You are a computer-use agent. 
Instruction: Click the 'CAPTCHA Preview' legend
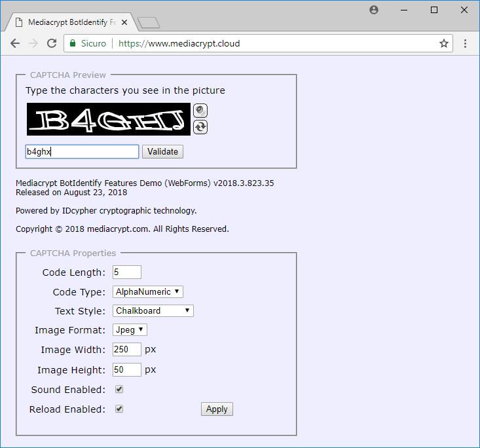67,75
